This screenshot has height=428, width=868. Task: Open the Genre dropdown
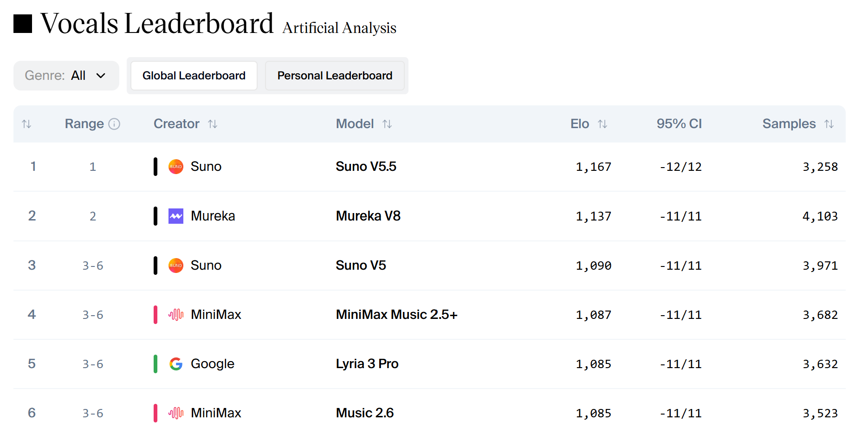[66, 76]
